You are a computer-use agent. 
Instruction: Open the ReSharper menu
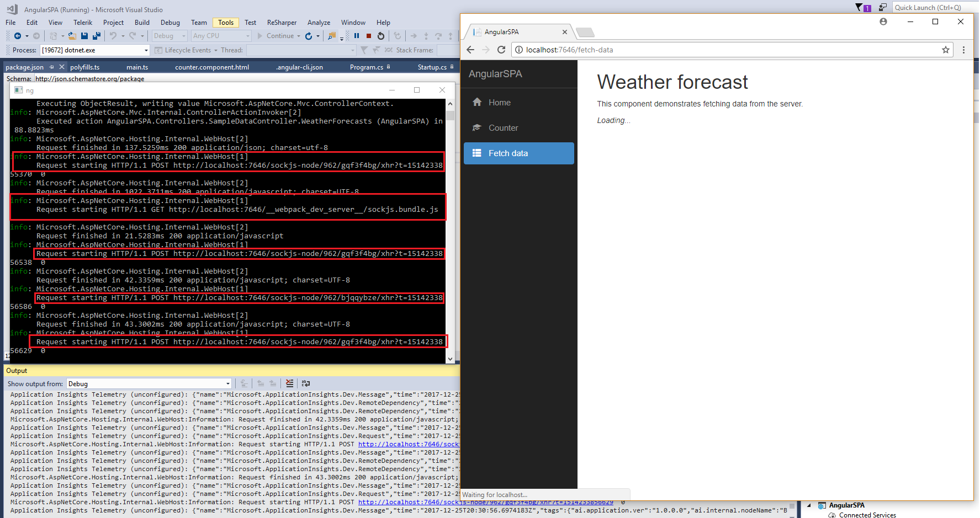pos(282,23)
